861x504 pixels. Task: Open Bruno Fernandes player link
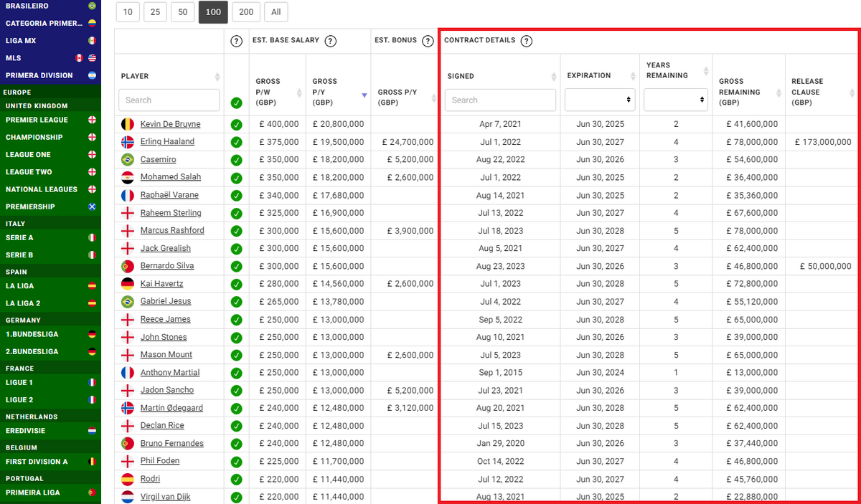[172, 443]
